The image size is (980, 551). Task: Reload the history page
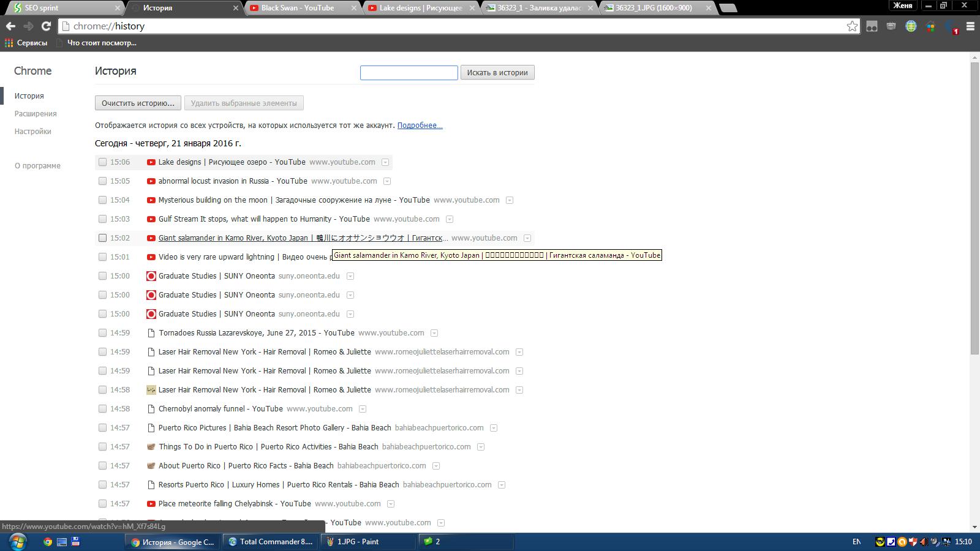46,26
